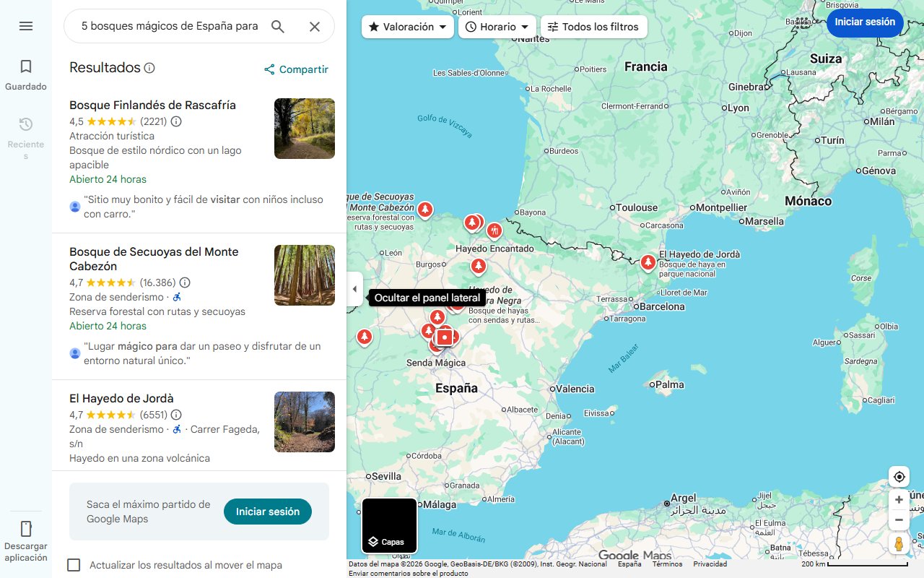Center map using the my-location icon
Image resolution: width=924 pixels, height=578 pixels.
(899, 476)
